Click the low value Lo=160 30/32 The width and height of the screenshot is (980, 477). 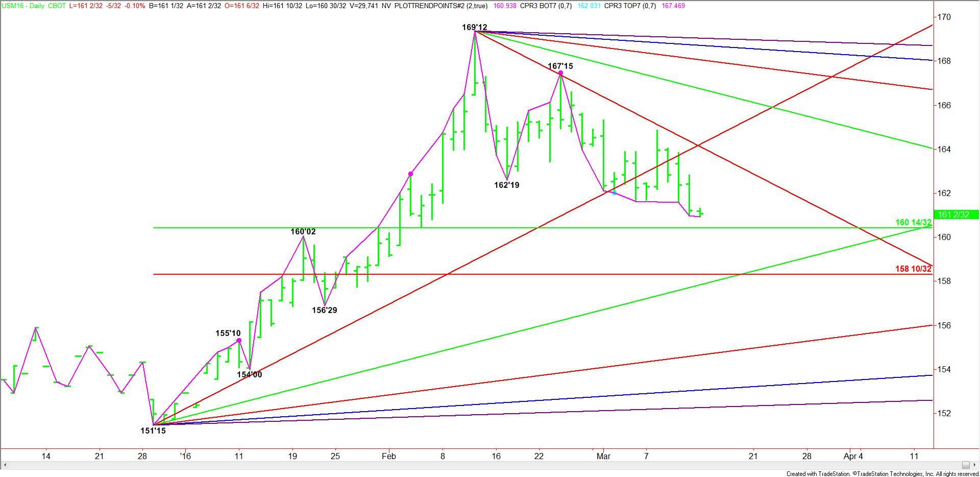pyautogui.click(x=326, y=6)
